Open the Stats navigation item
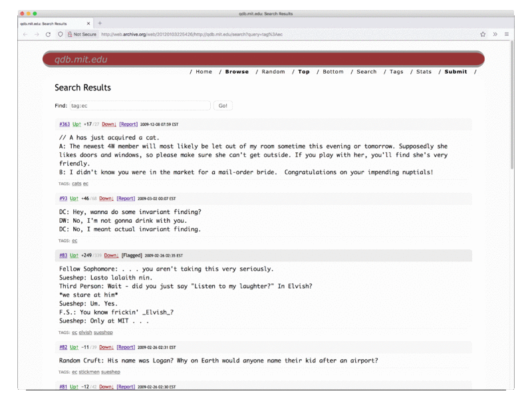532x415 pixels. tap(424, 72)
